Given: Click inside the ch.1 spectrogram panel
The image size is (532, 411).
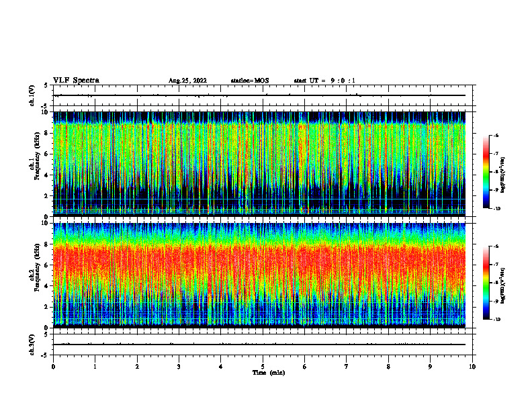Looking at the screenshot, I should pyautogui.click(x=259, y=164).
